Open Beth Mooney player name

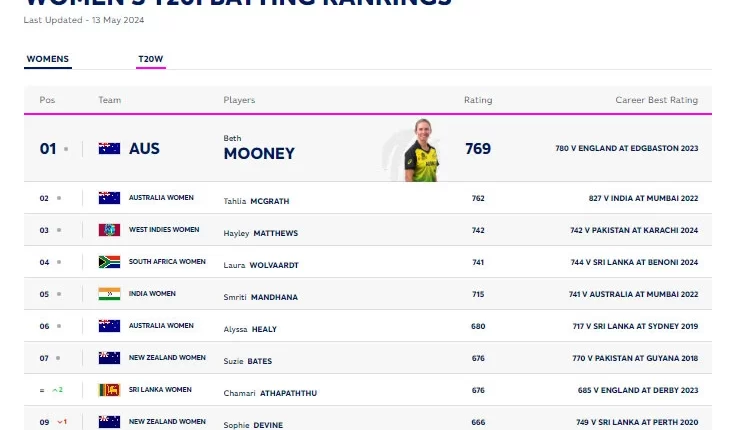[x=259, y=153]
